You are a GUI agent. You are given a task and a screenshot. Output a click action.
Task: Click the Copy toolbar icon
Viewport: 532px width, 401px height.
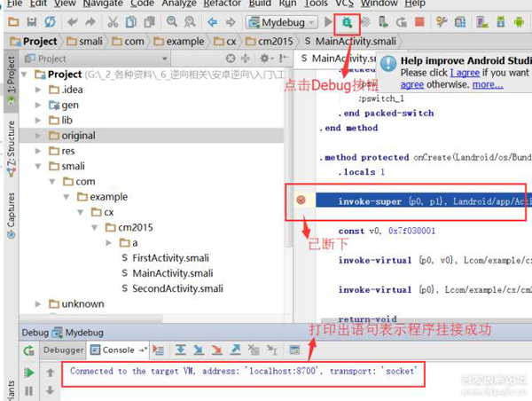(x=131, y=22)
